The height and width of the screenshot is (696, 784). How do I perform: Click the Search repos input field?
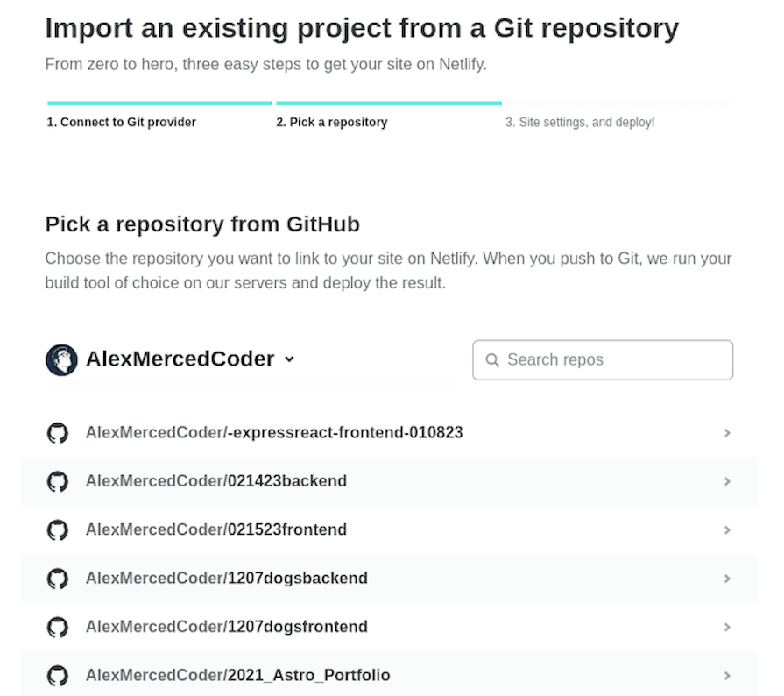click(613, 360)
